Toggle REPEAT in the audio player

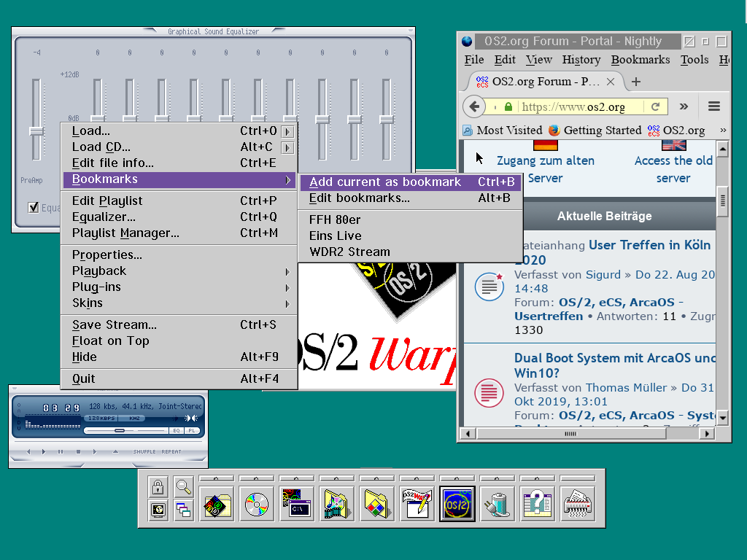171,451
